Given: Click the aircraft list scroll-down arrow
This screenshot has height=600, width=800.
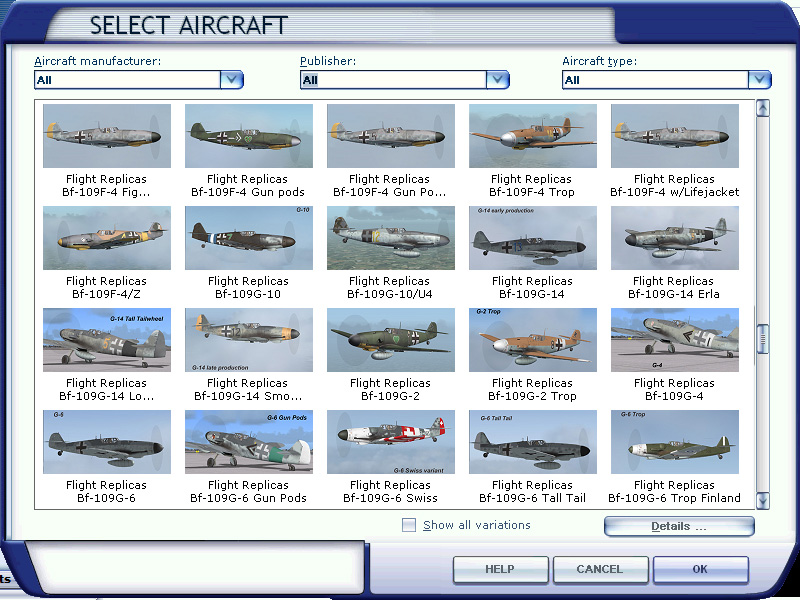Looking at the screenshot, I should click(x=763, y=501).
